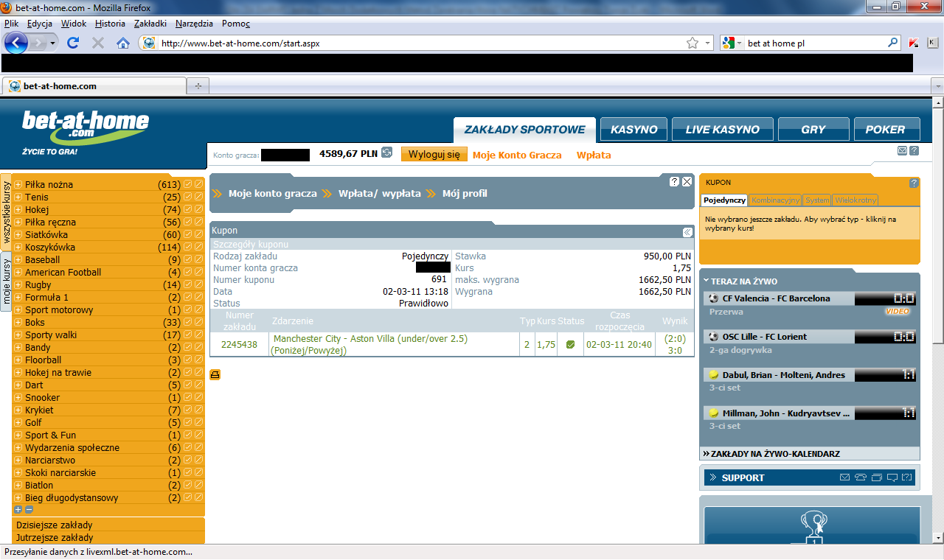
Task: Check the first checkbox for Tenis
Action: pyautogui.click(x=188, y=197)
